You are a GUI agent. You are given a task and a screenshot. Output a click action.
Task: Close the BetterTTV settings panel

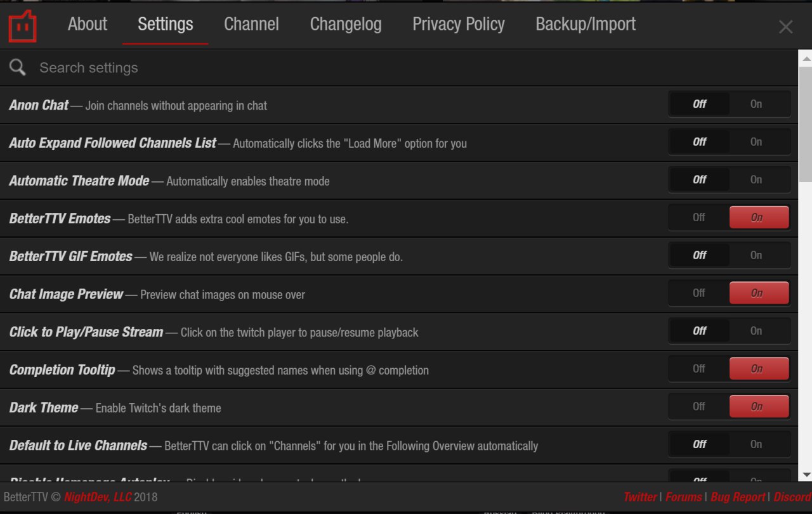[785, 27]
